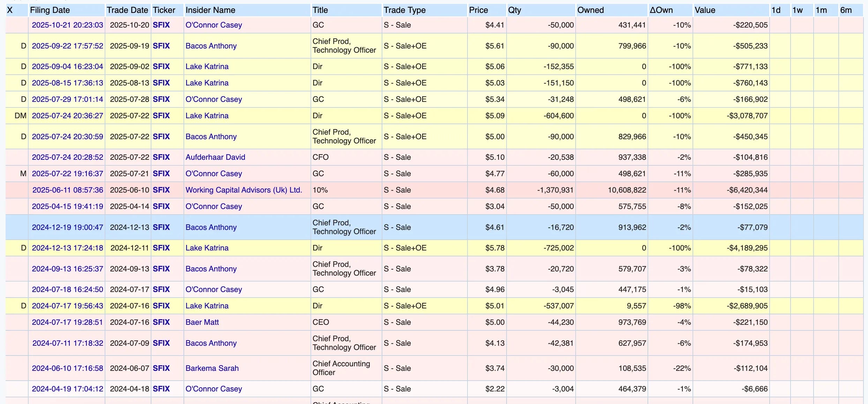Open the 2024-07-17 19:56:43 filing link
This screenshot has height=404, width=868.
coord(68,306)
